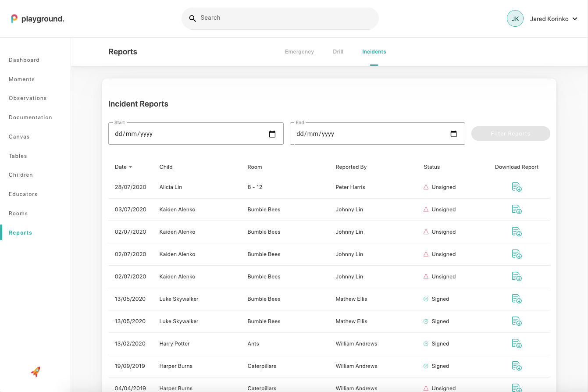The height and width of the screenshot is (392, 588).
Task: Expand the Jared Korinko account menu
Action: pyautogui.click(x=575, y=19)
